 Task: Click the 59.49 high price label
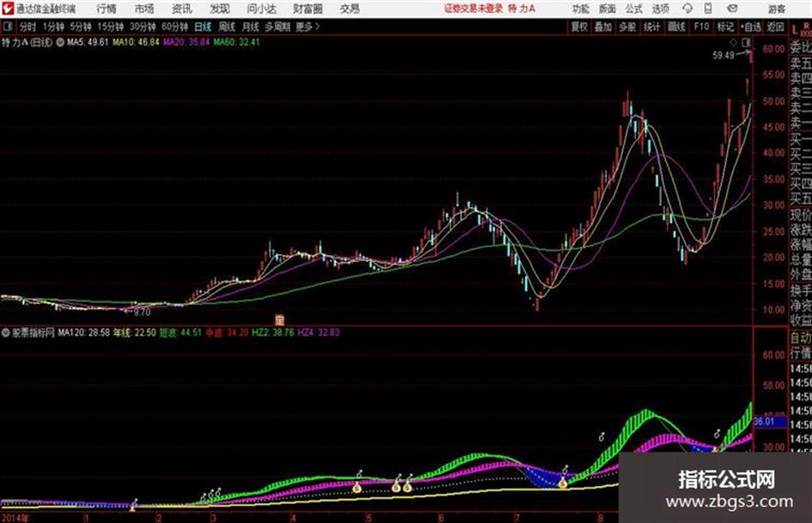[723, 55]
